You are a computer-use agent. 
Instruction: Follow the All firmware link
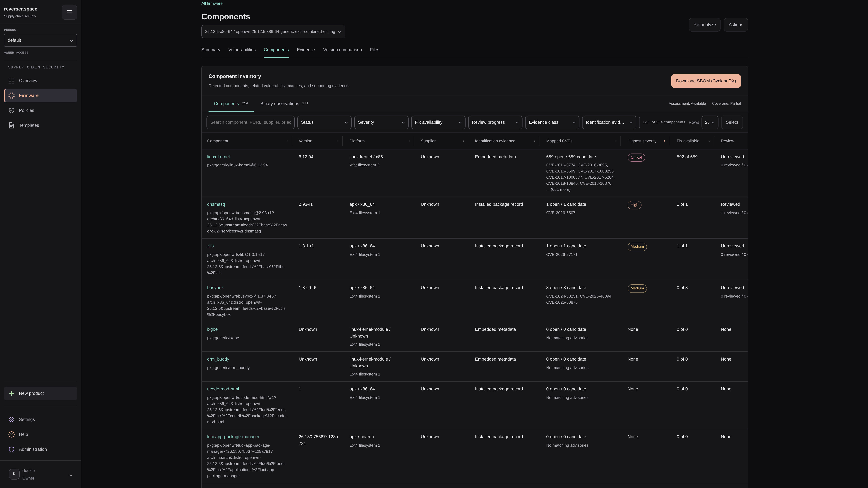(x=212, y=3)
